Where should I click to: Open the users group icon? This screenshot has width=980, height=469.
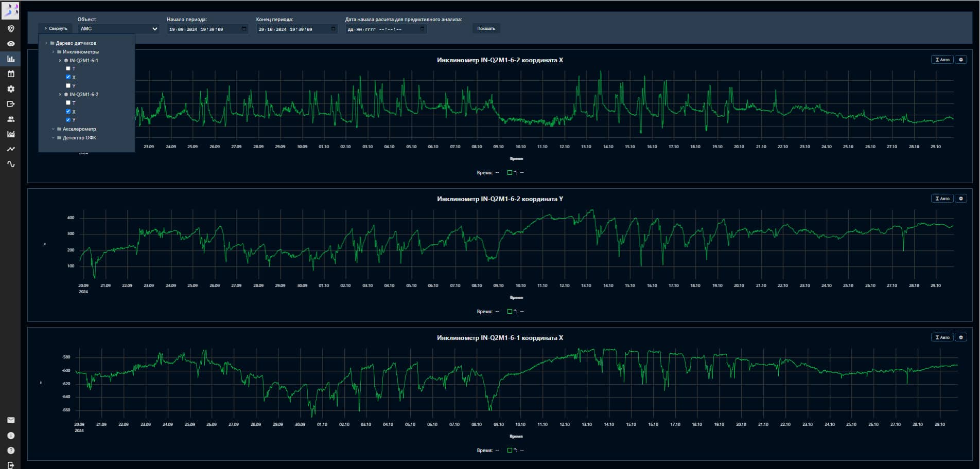(11, 119)
